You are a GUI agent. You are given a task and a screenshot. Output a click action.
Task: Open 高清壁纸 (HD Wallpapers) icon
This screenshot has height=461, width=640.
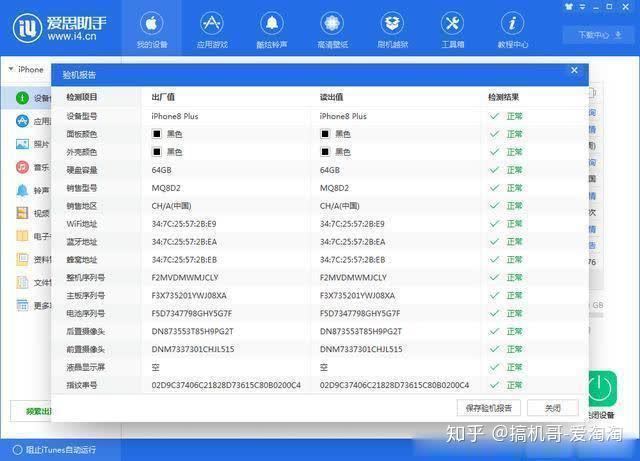click(x=331, y=23)
